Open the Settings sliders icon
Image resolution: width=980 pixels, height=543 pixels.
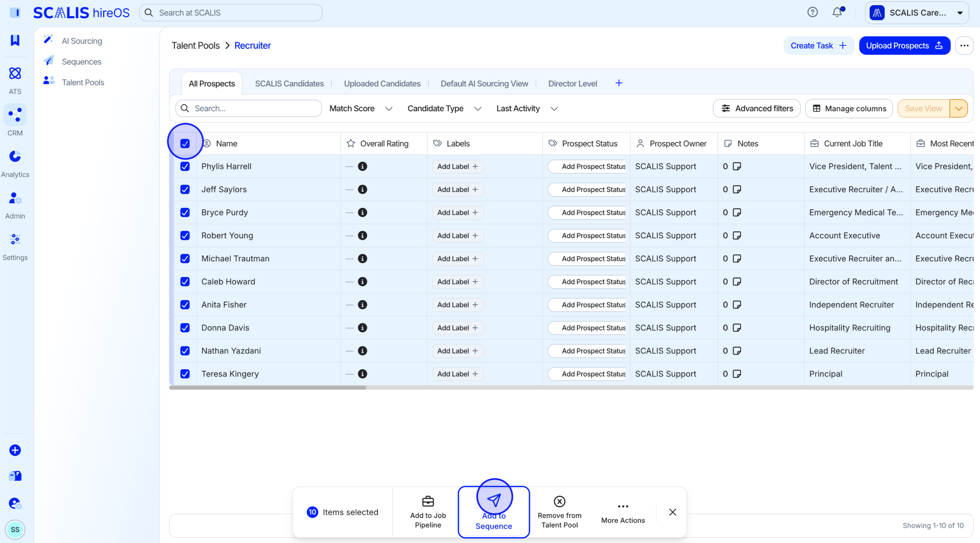15,239
